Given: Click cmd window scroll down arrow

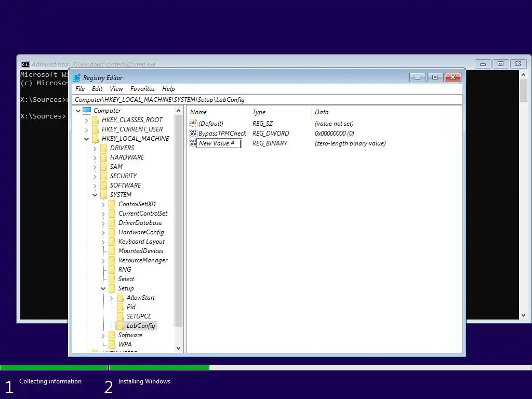Looking at the screenshot, I should point(524,315).
